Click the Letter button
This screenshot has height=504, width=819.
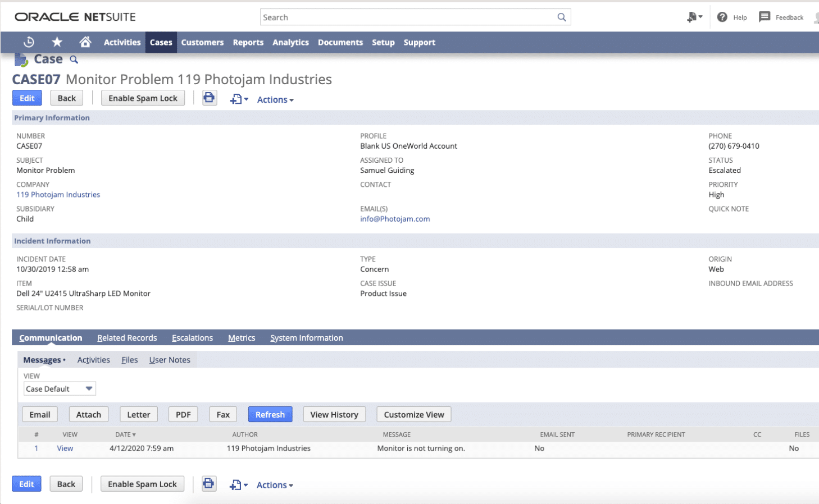(139, 414)
